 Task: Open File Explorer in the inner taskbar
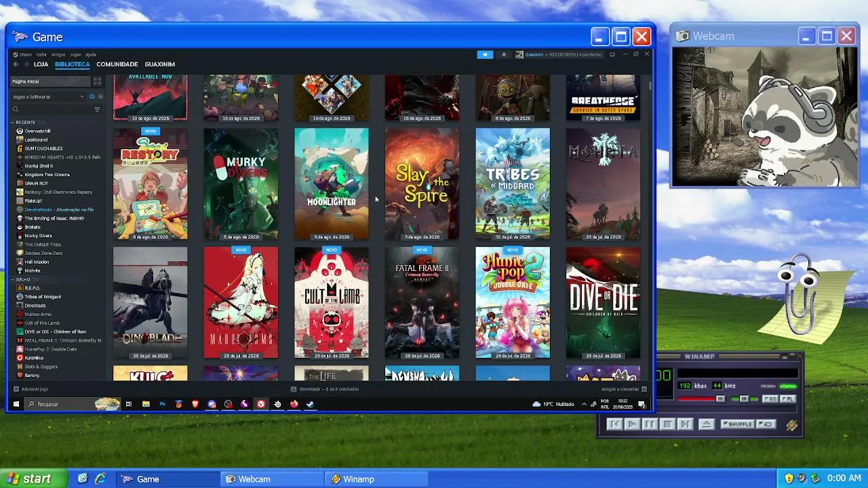pos(146,404)
